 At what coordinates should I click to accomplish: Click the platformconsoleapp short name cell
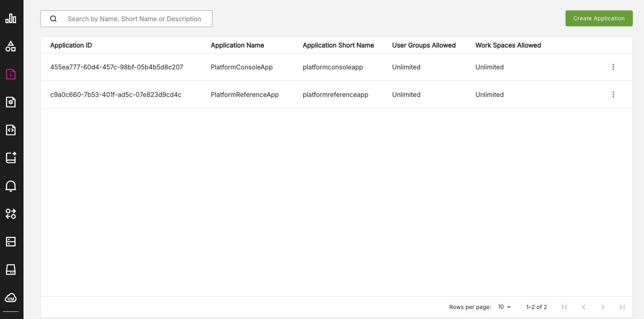[x=333, y=67]
